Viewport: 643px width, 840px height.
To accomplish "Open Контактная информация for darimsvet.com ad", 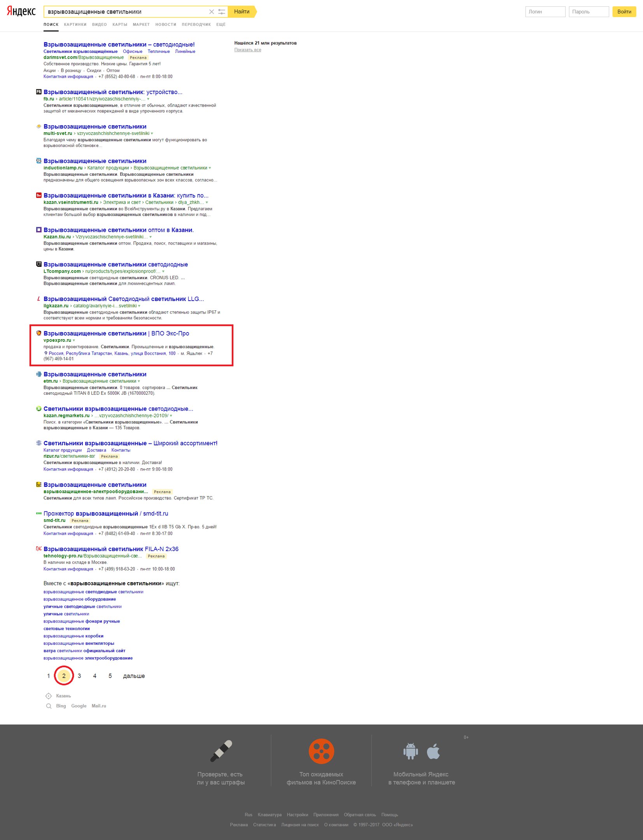I will coord(68,77).
